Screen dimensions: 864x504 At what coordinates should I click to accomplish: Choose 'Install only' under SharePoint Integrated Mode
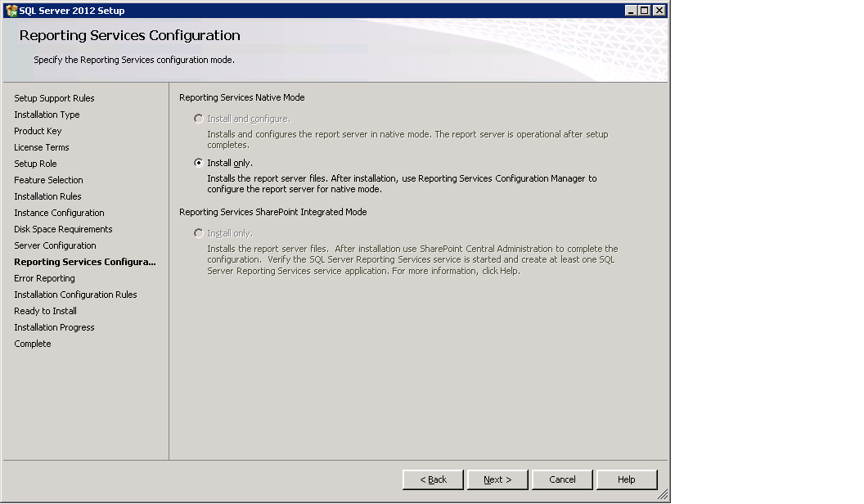(198, 232)
